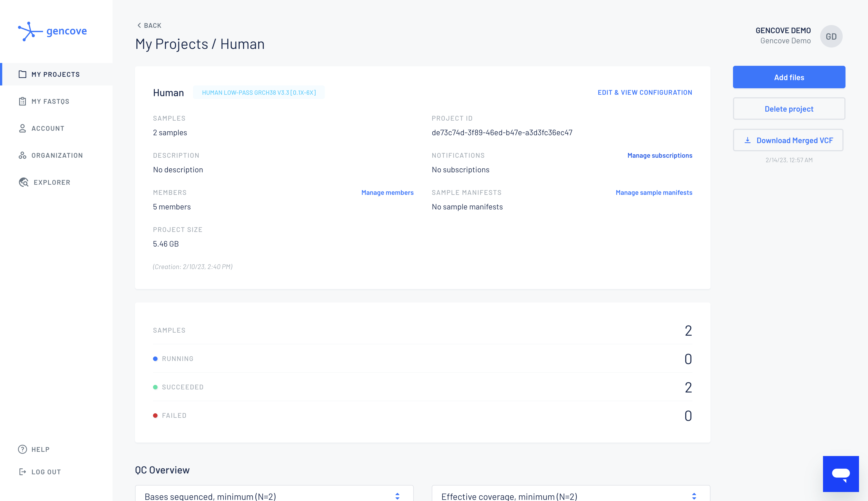Click the Gencove Demo account name

click(x=783, y=31)
